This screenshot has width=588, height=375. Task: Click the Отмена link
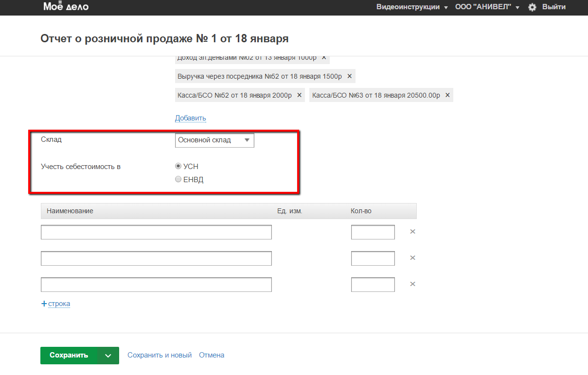click(212, 356)
